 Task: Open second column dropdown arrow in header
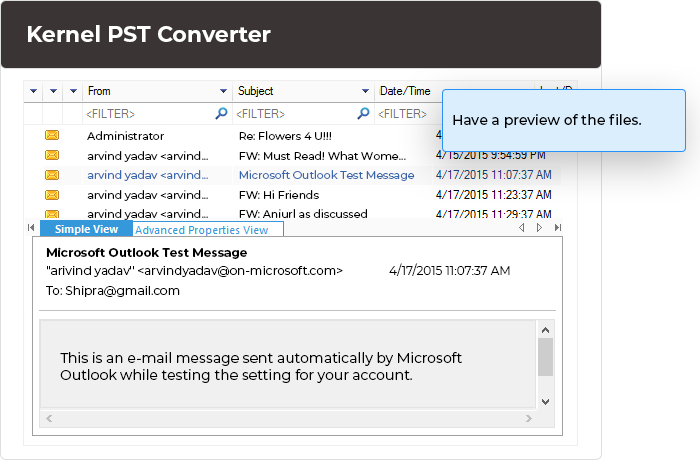(53, 91)
